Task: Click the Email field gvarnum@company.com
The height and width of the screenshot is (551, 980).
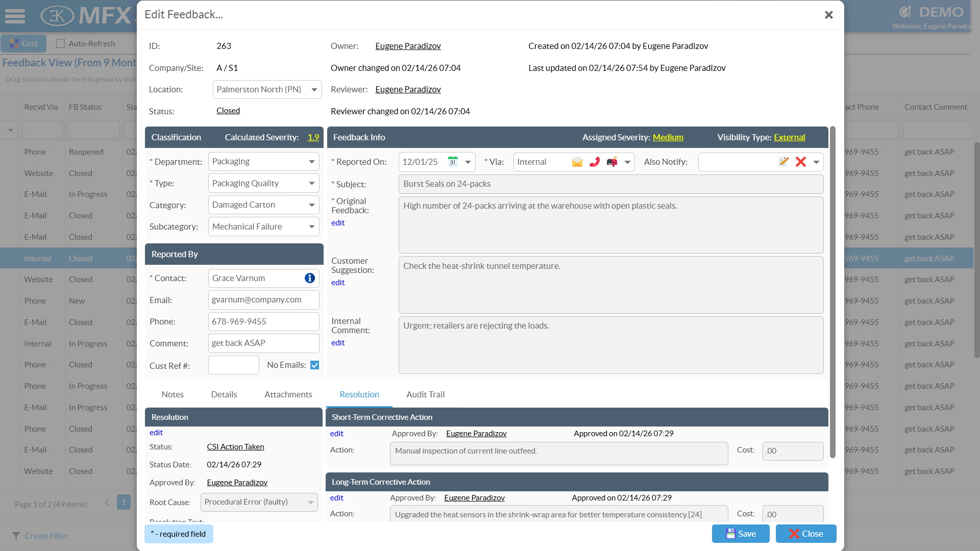Action: coord(264,300)
